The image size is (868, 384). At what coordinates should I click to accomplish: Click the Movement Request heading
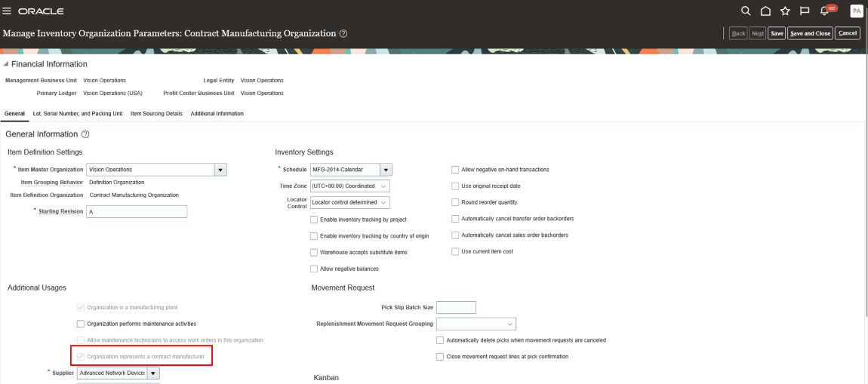(343, 287)
